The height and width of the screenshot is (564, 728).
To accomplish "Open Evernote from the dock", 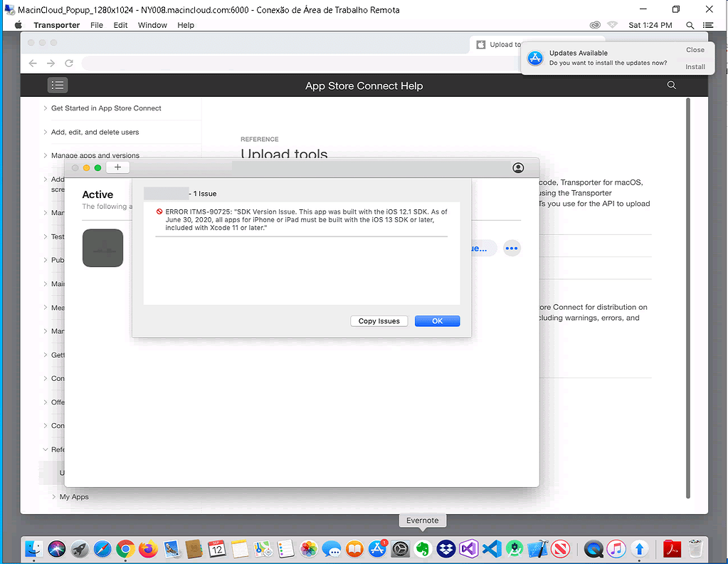I will pos(423,549).
